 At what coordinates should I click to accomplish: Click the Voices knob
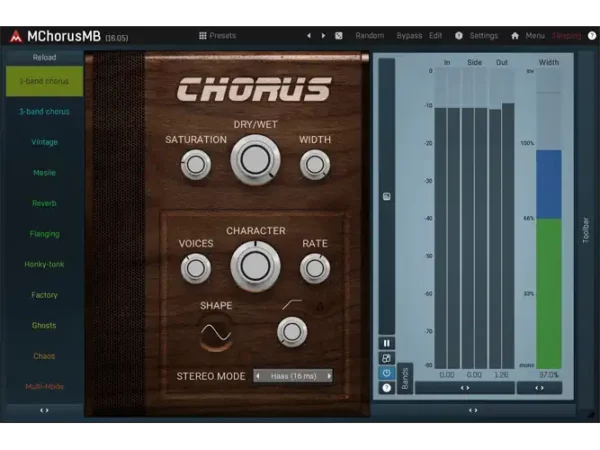[196, 269]
